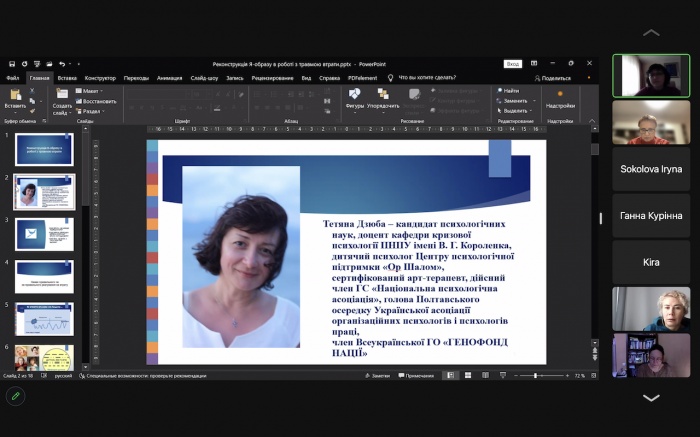700x437 pixels.
Task: Click the Поделиться share button
Action: click(x=555, y=77)
